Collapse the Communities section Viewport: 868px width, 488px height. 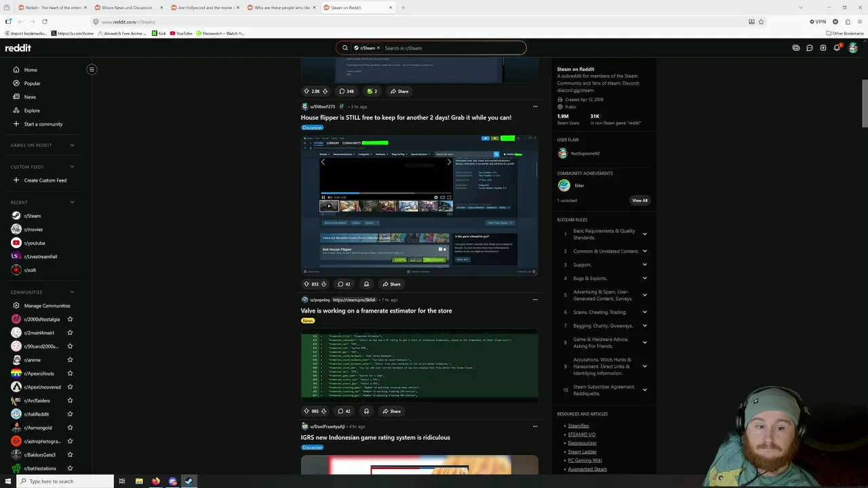click(x=72, y=292)
